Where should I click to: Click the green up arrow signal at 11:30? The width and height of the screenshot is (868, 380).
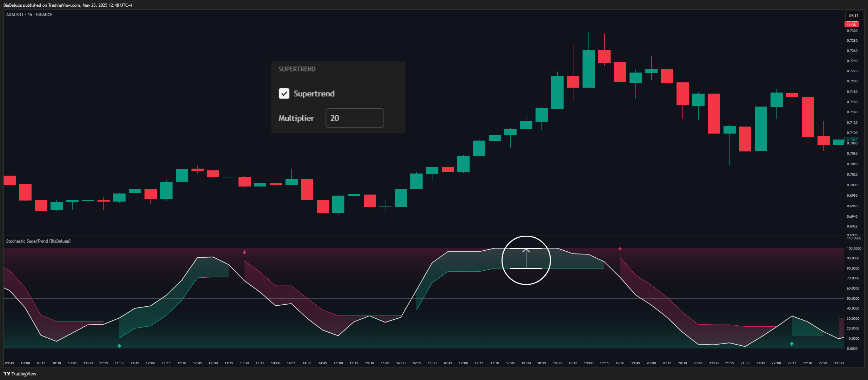pos(119,346)
